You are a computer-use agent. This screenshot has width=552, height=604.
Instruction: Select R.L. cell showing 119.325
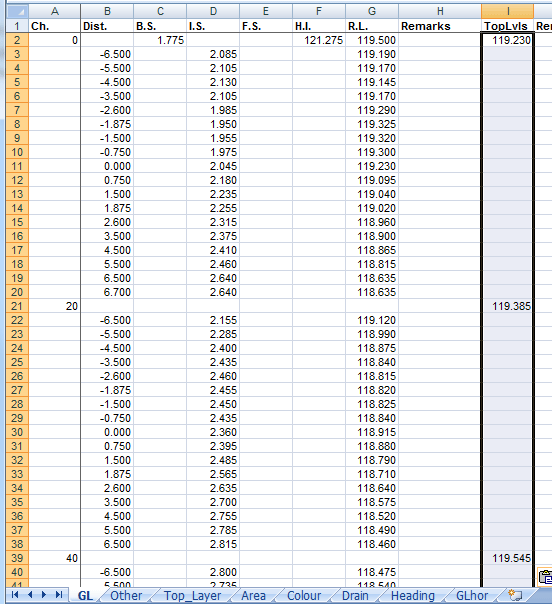point(372,124)
